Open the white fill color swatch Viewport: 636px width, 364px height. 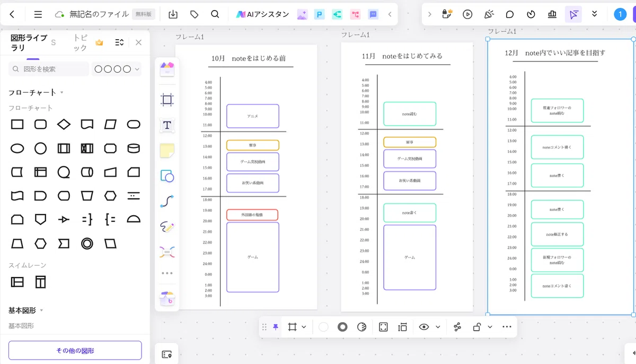coord(323,327)
